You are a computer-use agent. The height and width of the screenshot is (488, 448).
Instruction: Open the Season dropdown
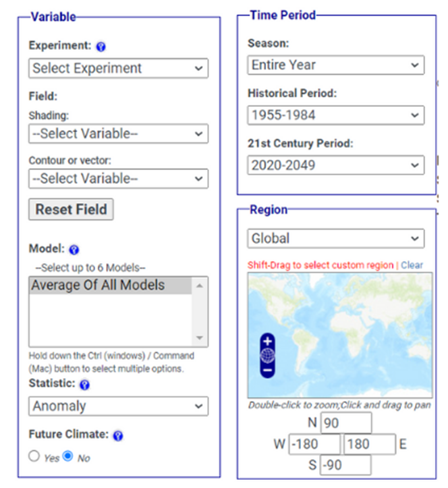[335, 65]
